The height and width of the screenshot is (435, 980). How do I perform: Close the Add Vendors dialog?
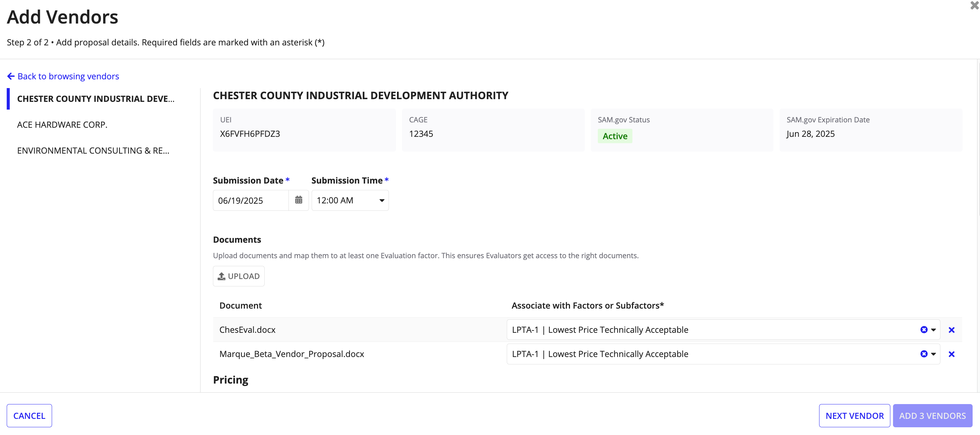click(x=975, y=5)
